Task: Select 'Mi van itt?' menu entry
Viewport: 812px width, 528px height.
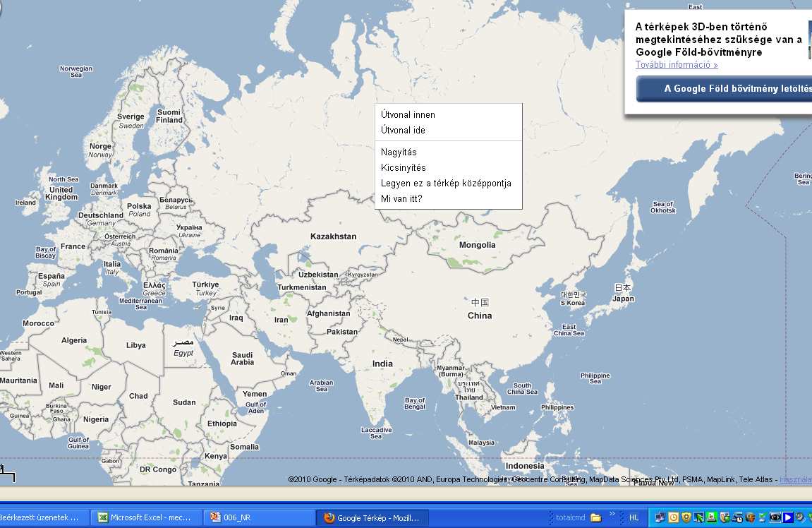Action: click(x=401, y=198)
